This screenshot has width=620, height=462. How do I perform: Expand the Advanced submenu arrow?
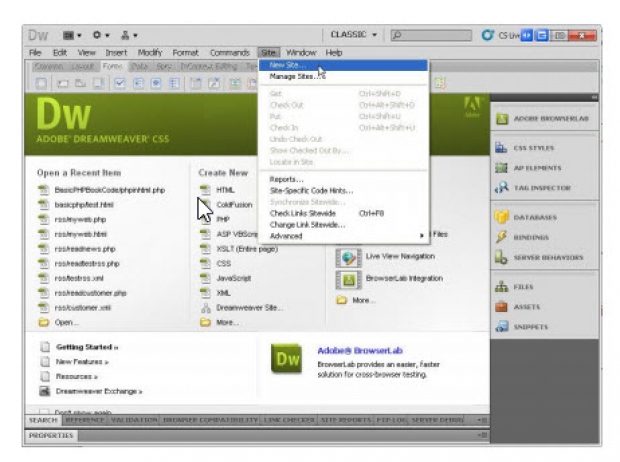tap(422, 236)
